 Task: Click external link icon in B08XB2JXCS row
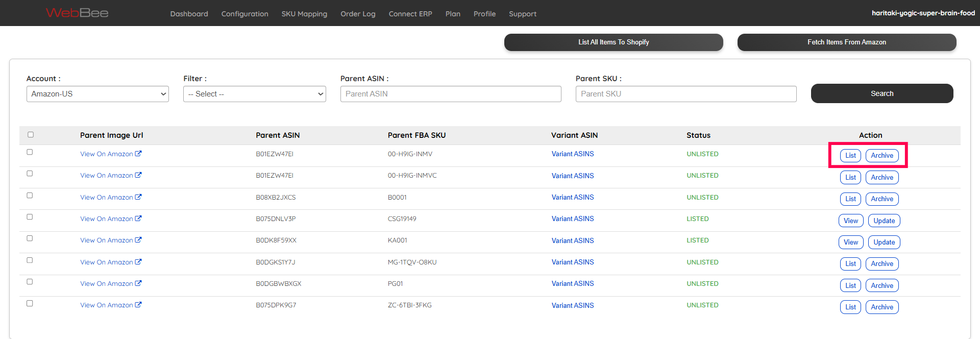(138, 197)
